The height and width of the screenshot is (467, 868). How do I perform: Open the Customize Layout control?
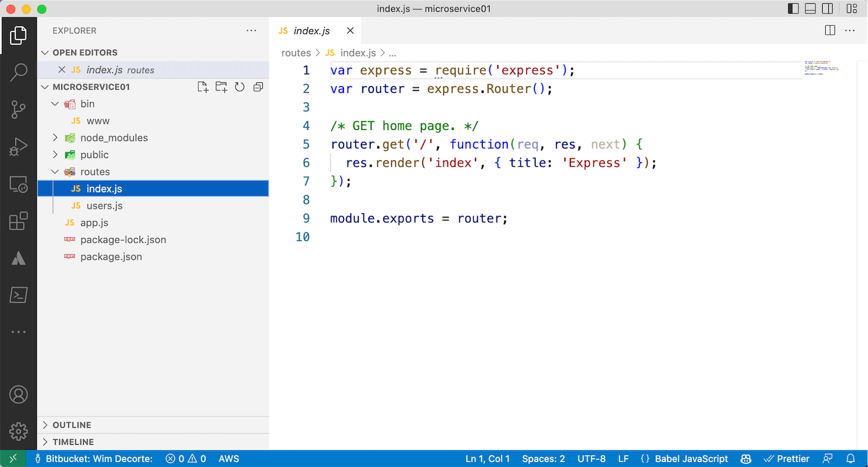(x=852, y=9)
